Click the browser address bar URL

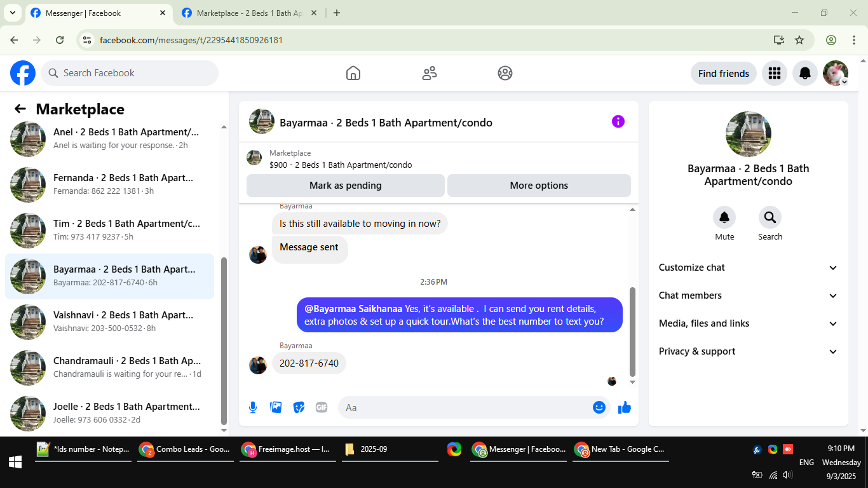coord(191,40)
